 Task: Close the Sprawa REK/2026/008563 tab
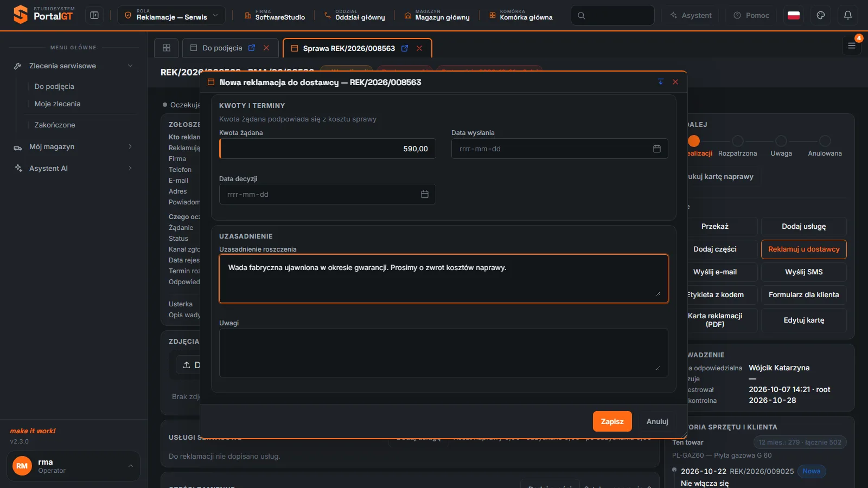pos(419,48)
